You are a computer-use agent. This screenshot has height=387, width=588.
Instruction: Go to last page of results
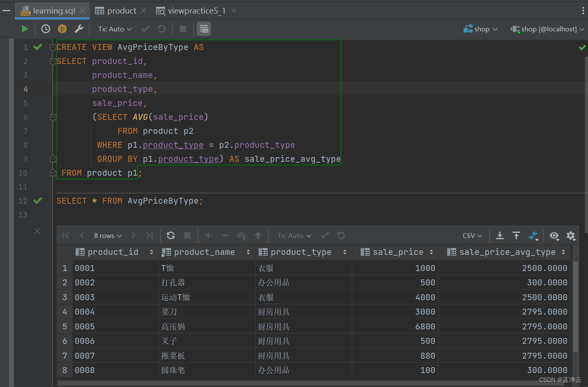pyautogui.click(x=150, y=235)
